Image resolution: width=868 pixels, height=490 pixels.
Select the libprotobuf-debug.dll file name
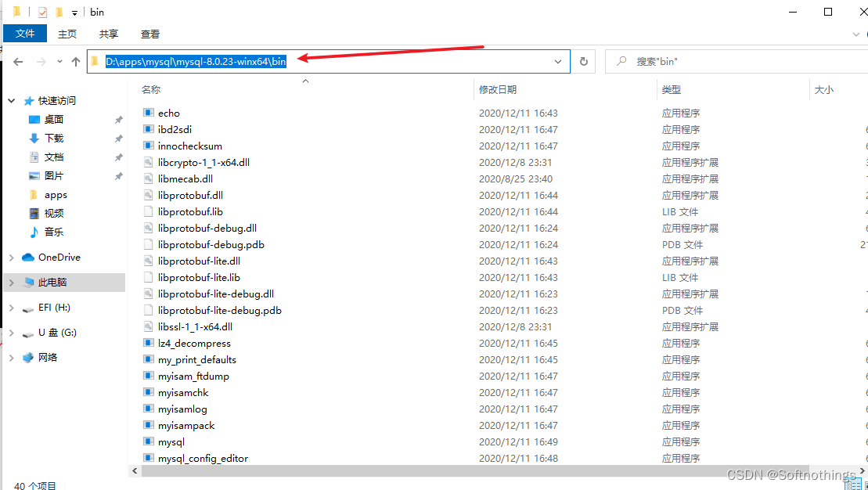coord(207,228)
